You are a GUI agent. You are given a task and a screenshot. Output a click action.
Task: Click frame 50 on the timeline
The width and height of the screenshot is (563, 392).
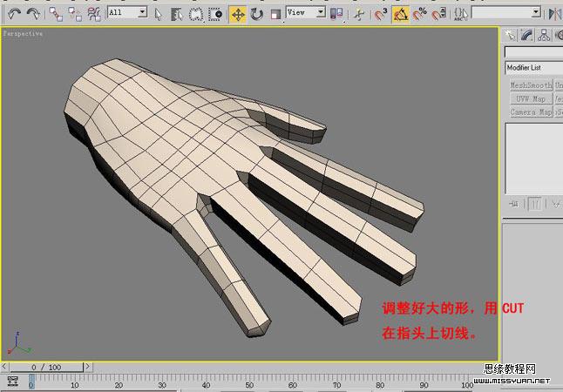point(249,383)
